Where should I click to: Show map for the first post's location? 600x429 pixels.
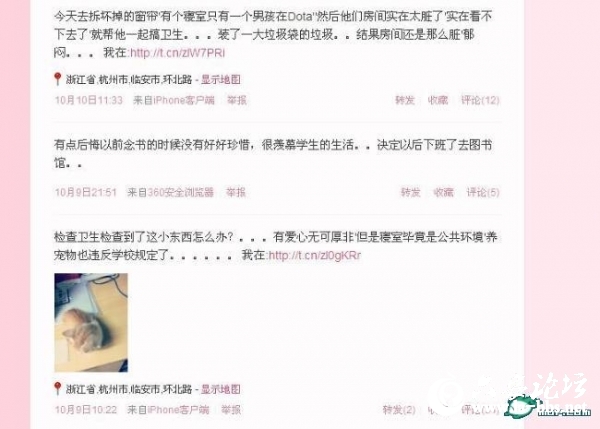(221, 80)
